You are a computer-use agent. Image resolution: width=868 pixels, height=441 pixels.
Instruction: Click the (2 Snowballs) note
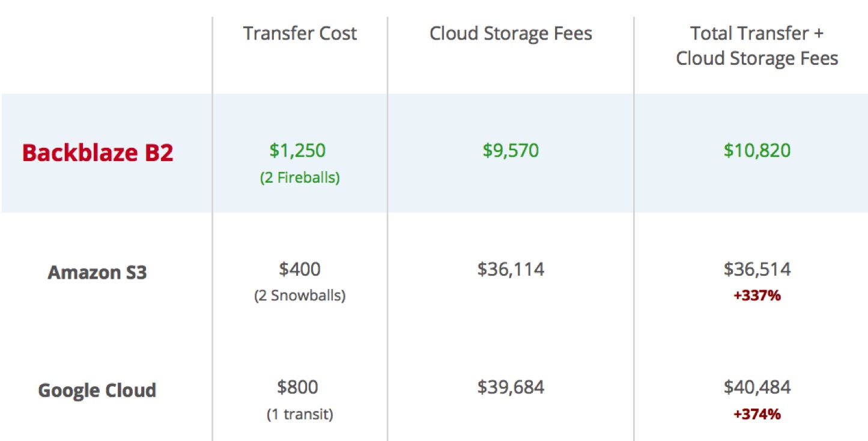click(x=300, y=296)
